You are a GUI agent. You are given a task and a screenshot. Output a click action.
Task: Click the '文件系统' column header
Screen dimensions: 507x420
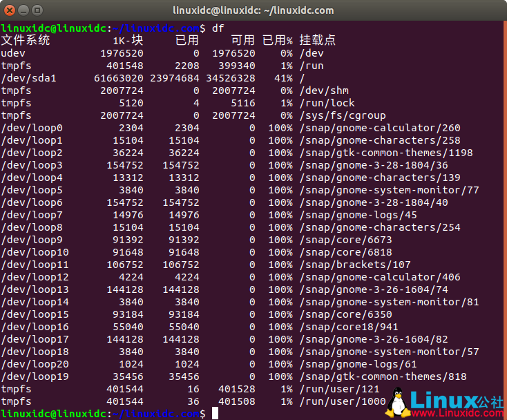(x=26, y=41)
